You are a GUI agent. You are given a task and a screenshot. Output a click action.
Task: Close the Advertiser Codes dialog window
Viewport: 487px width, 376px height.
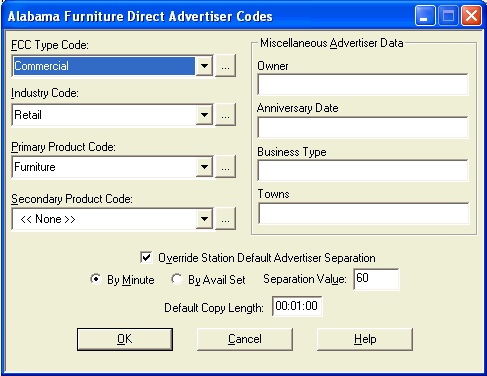pyautogui.click(x=471, y=16)
